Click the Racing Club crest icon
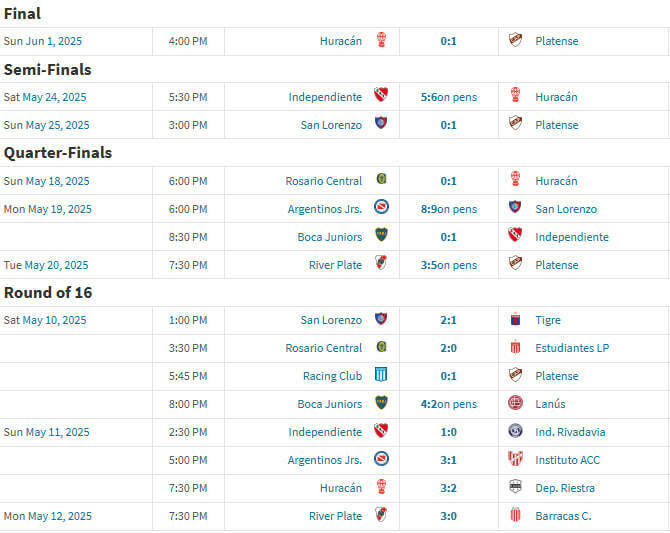The height and width of the screenshot is (533, 670). [381, 376]
